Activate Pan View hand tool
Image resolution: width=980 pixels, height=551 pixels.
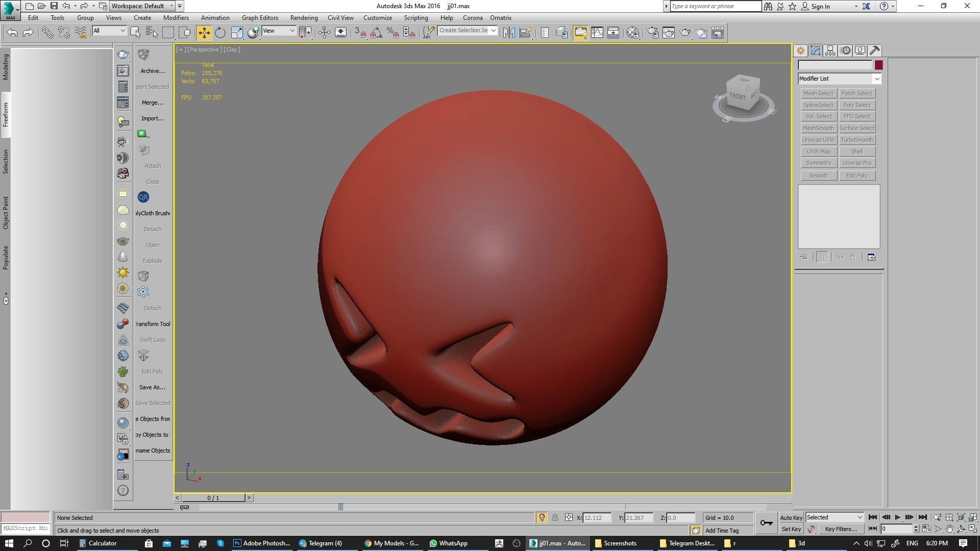click(949, 529)
